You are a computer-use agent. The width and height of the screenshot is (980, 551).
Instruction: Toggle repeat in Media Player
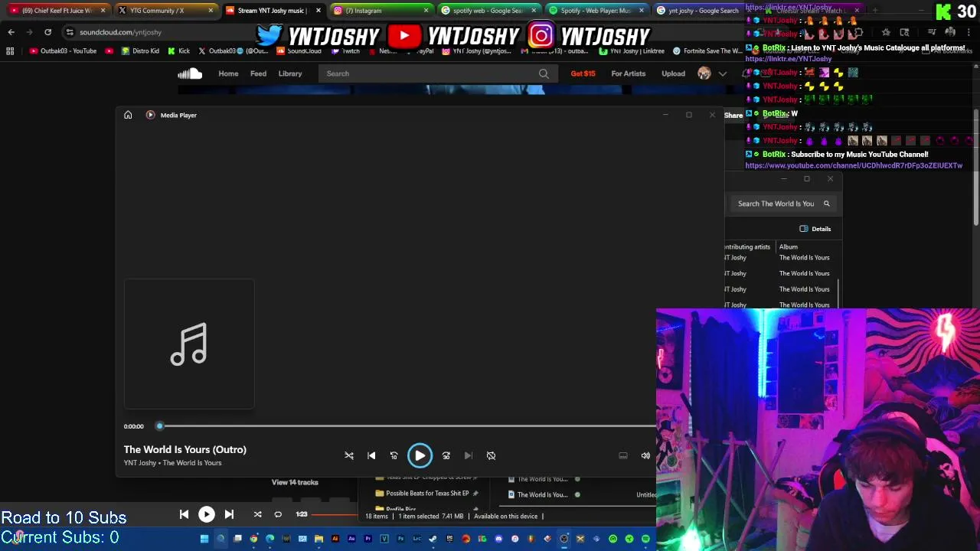491,455
